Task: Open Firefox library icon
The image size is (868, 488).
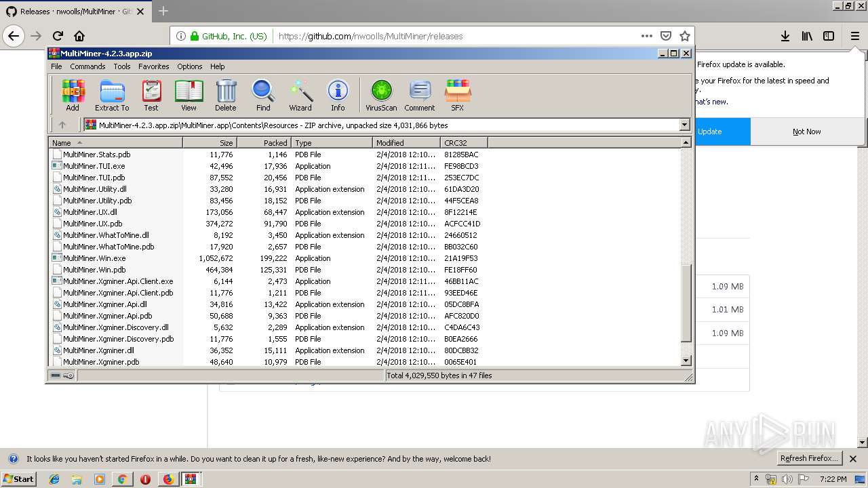Action: click(x=807, y=36)
